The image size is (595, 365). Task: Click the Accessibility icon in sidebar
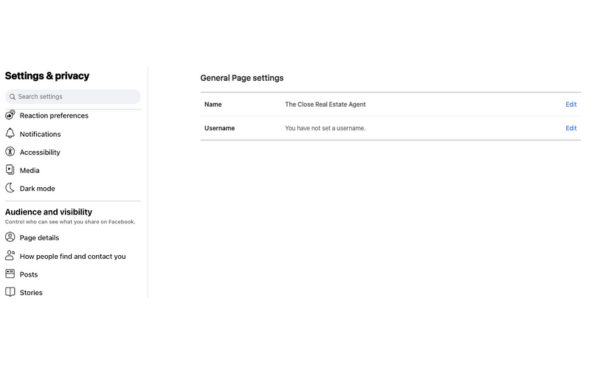[10, 152]
